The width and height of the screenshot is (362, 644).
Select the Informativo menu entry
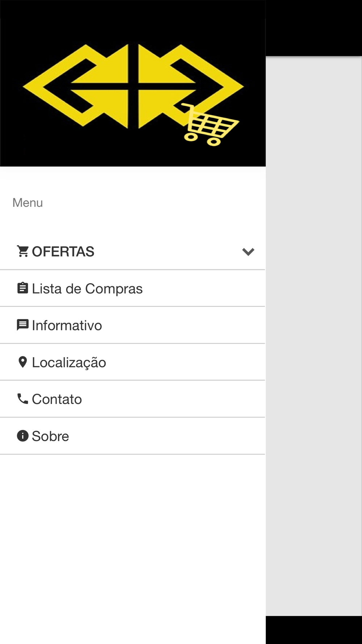[132, 325]
